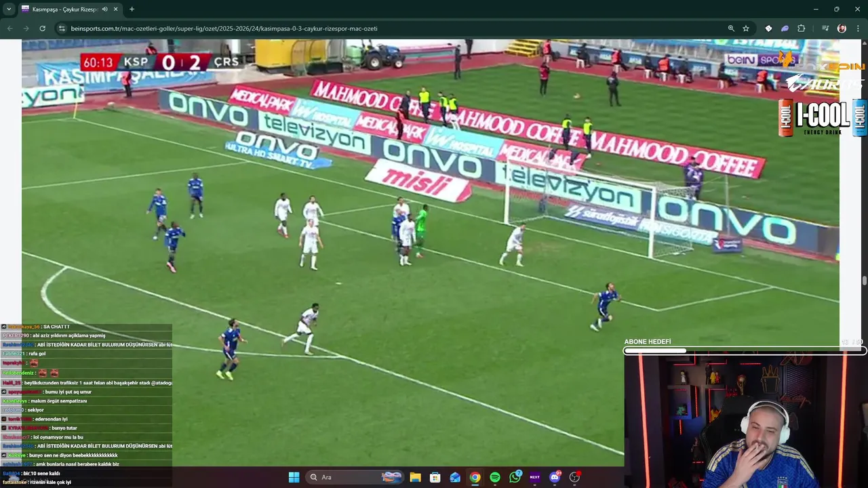Open the tab search dropdown arrow
The image size is (868, 488).
click(x=9, y=9)
